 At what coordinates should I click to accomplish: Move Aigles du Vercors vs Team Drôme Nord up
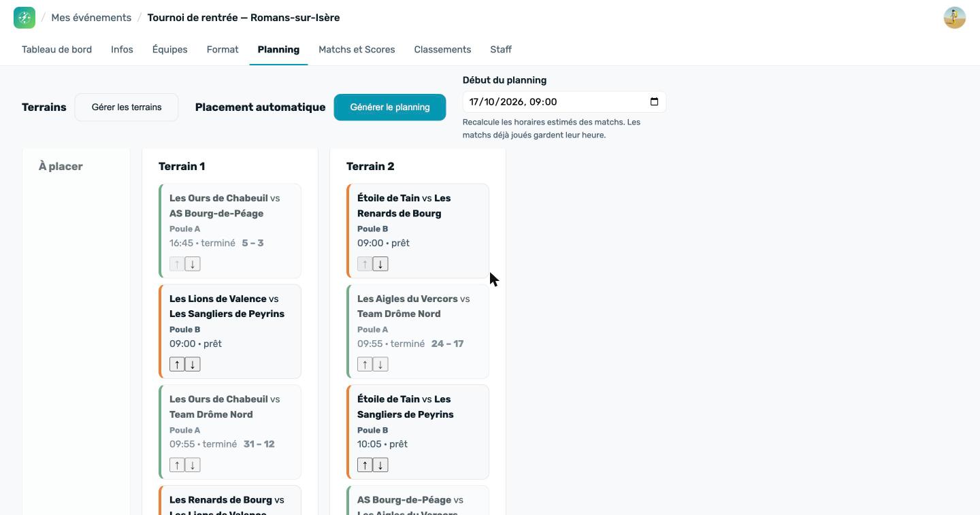[365, 365]
